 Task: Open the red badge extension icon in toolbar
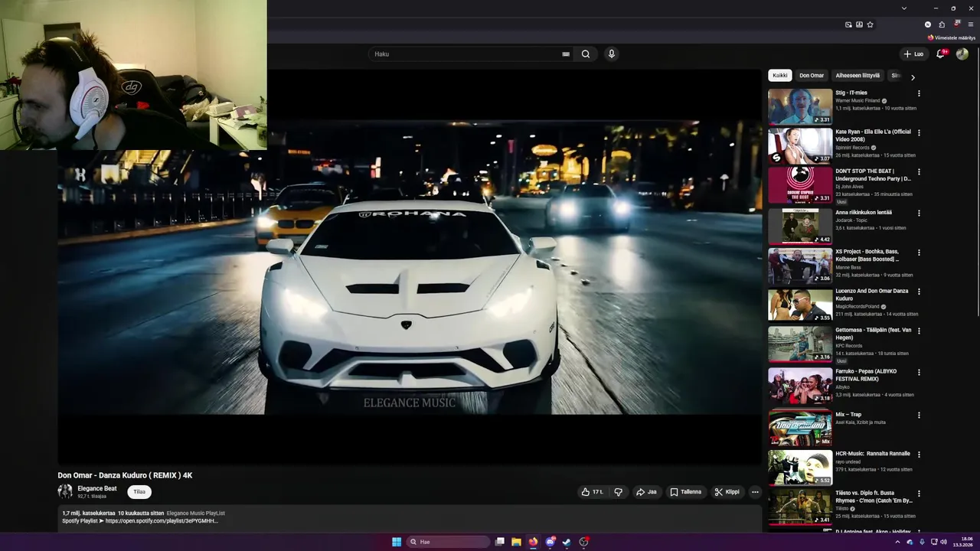pos(956,24)
